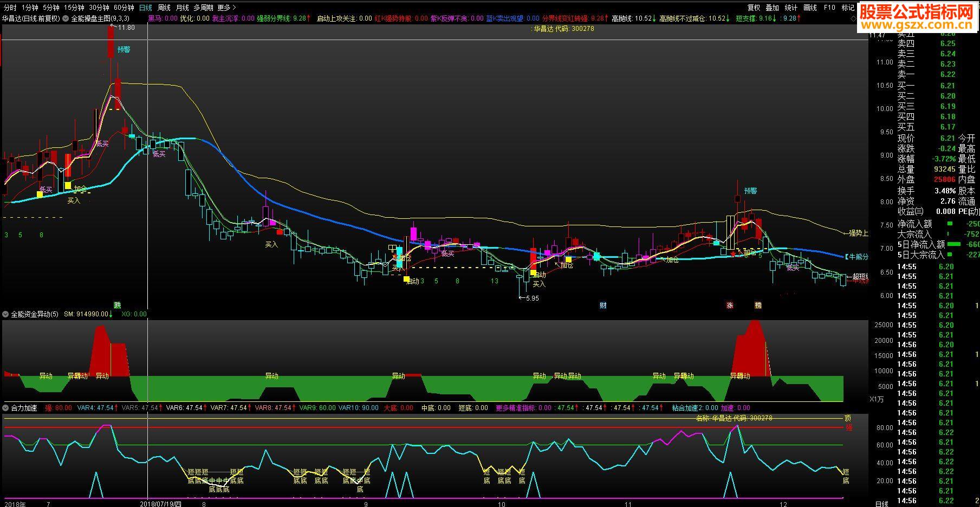The image size is (980, 507).
Task: Click the 华昌达(日线.前复权) stock title
Action: 31,18
